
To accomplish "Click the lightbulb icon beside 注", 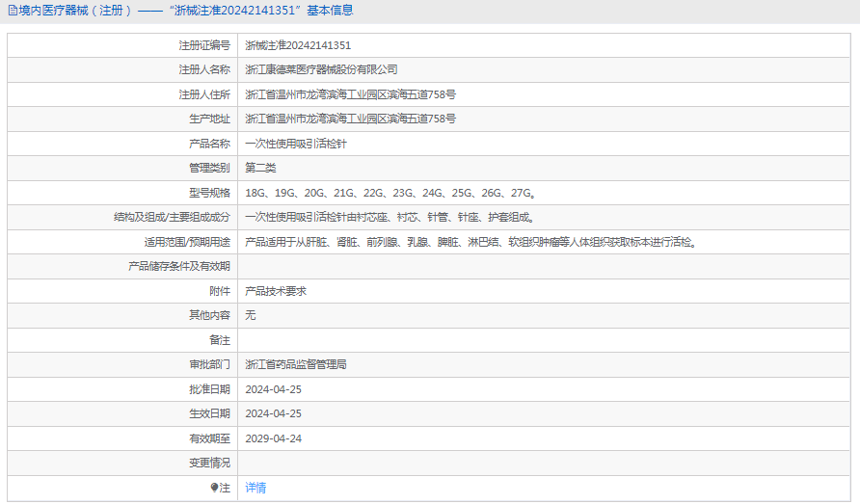I will click(214, 487).
